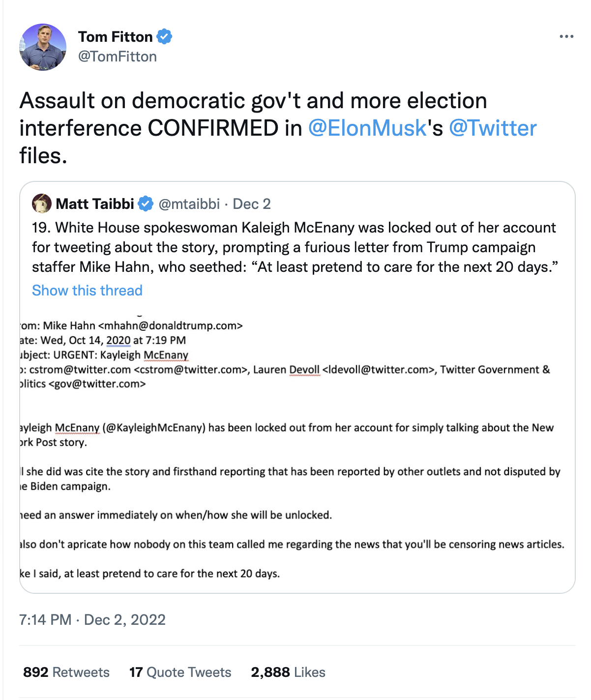This screenshot has width=591, height=700.
Task: Open the quoted tweet's Dec 2 date
Action: pyautogui.click(x=251, y=204)
